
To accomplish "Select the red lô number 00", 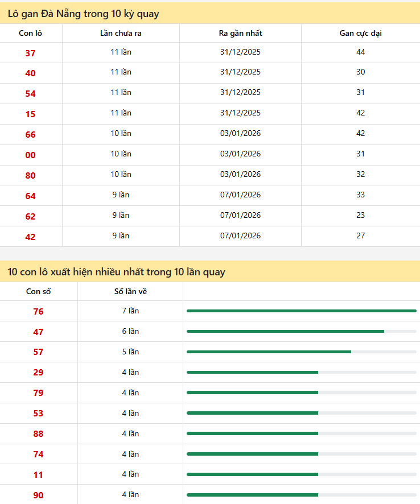I will (x=30, y=155).
